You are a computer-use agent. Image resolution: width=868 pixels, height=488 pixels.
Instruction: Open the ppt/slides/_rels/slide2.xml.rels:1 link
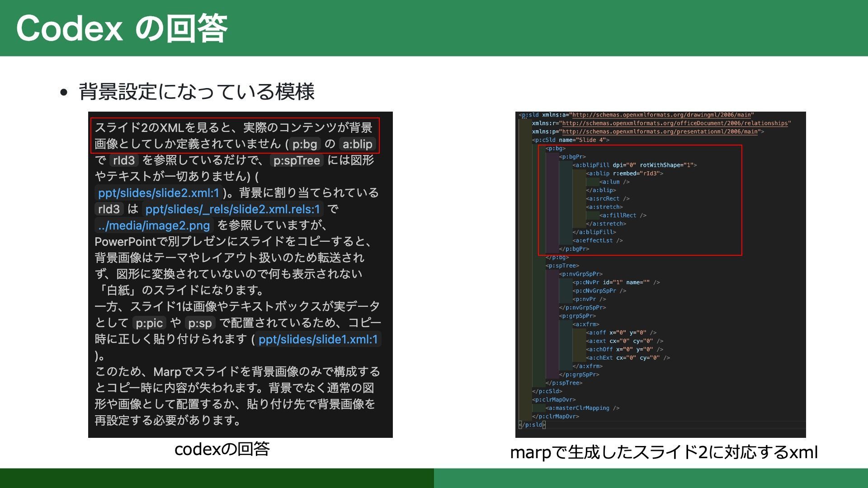pos(232,209)
